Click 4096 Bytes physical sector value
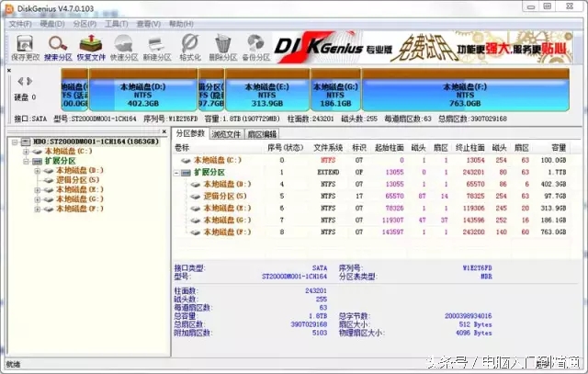Screen dimensions: 588x374 point(474,333)
